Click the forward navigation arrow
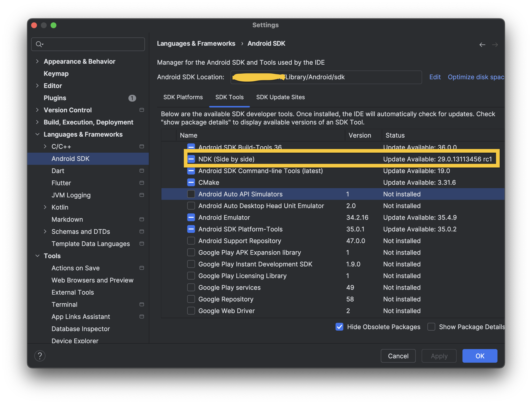The image size is (532, 404). (495, 45)
